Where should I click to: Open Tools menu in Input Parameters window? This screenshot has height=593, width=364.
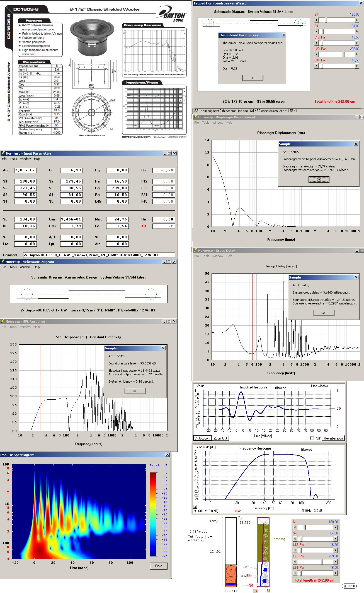(x=13, y=159)
